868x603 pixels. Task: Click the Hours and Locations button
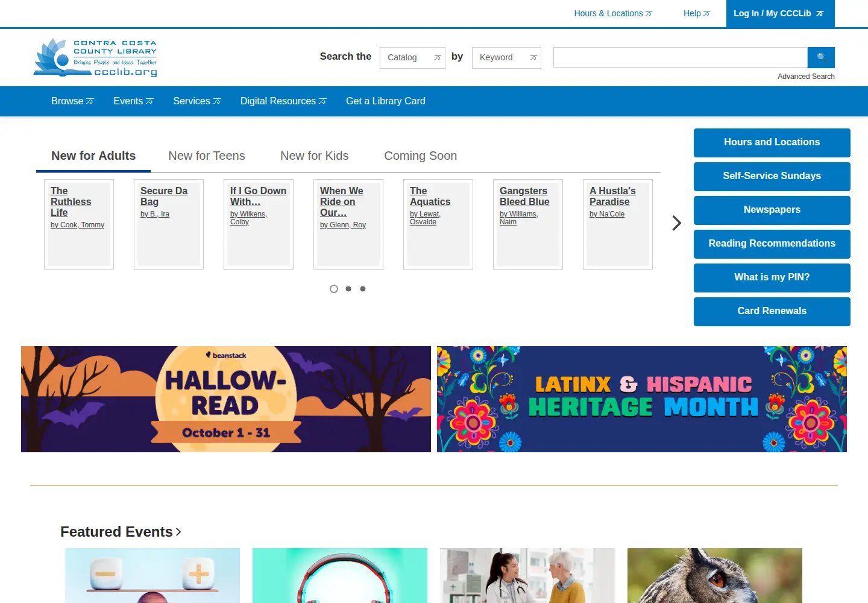point(772,143)
